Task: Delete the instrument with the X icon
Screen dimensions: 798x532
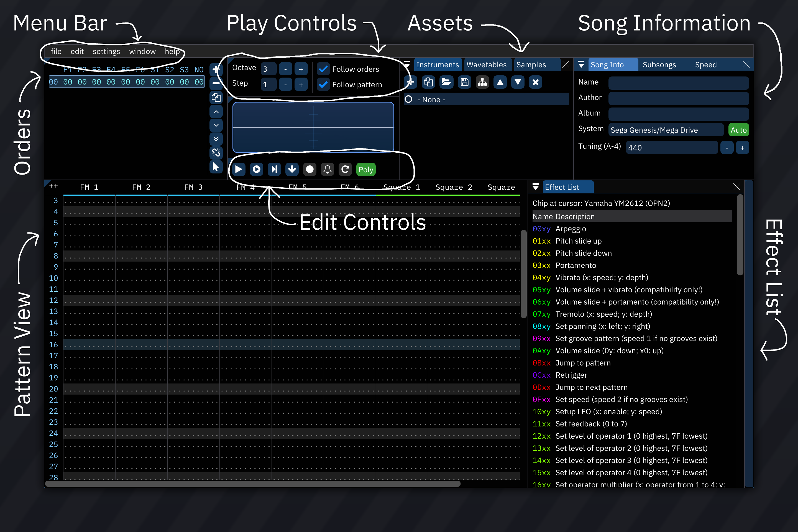Action: pos(535,82)
